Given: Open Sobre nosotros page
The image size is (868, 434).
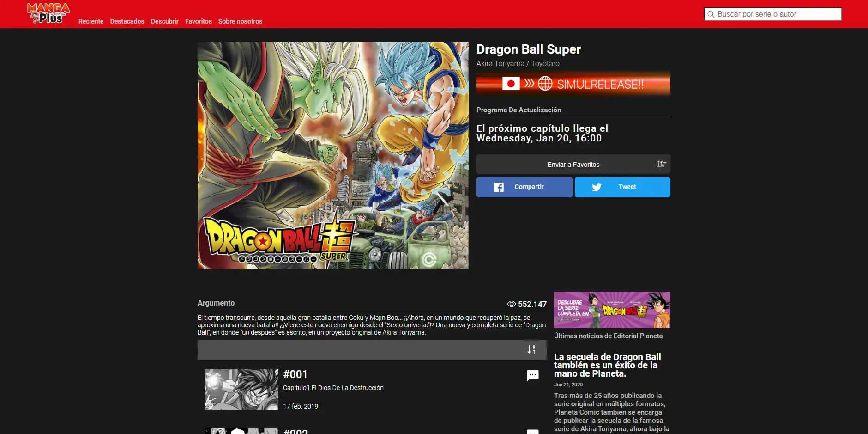Looking at the screenshot, I should 240,21.
